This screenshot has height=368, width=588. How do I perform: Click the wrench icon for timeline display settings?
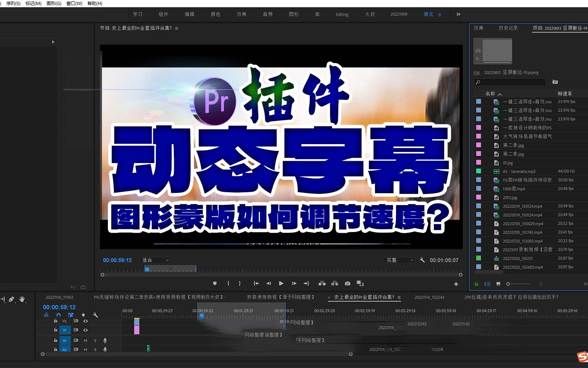click(x=96, y=315)
